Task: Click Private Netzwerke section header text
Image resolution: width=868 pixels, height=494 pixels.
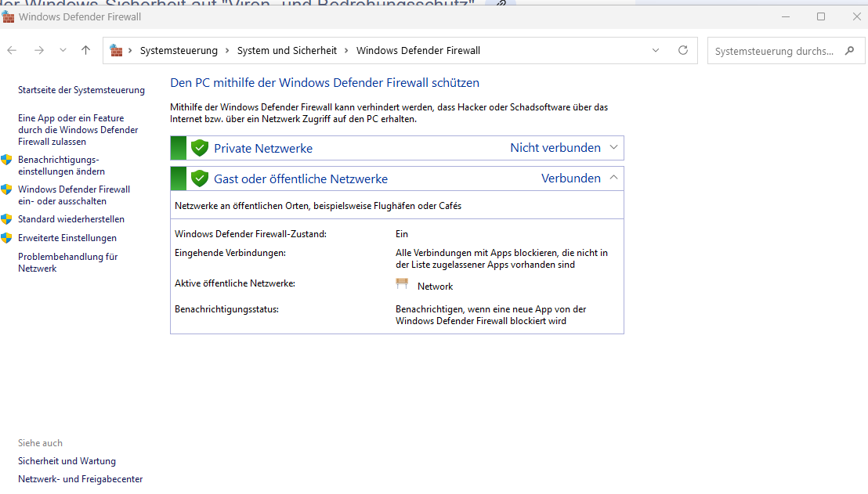Action: (263, 148)
